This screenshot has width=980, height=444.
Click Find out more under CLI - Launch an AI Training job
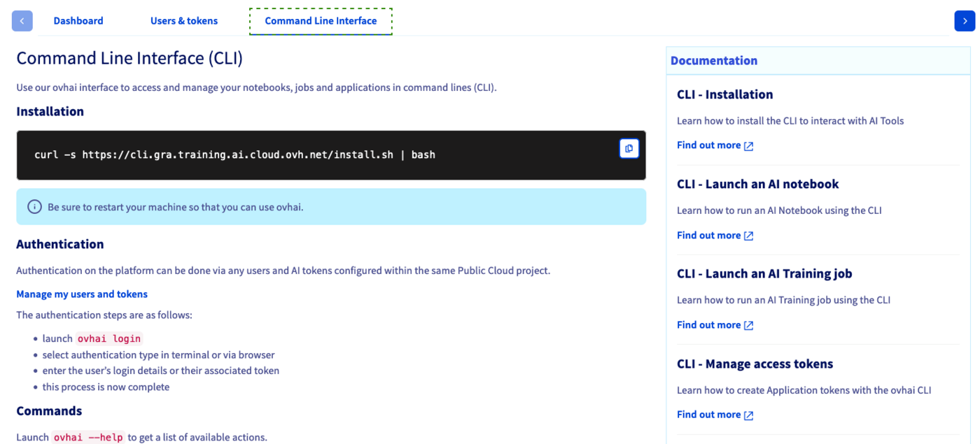709,324
